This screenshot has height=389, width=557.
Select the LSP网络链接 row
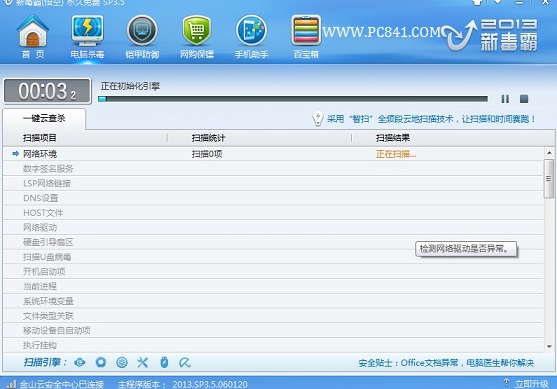pyautogui.click(x=273, y=183)
